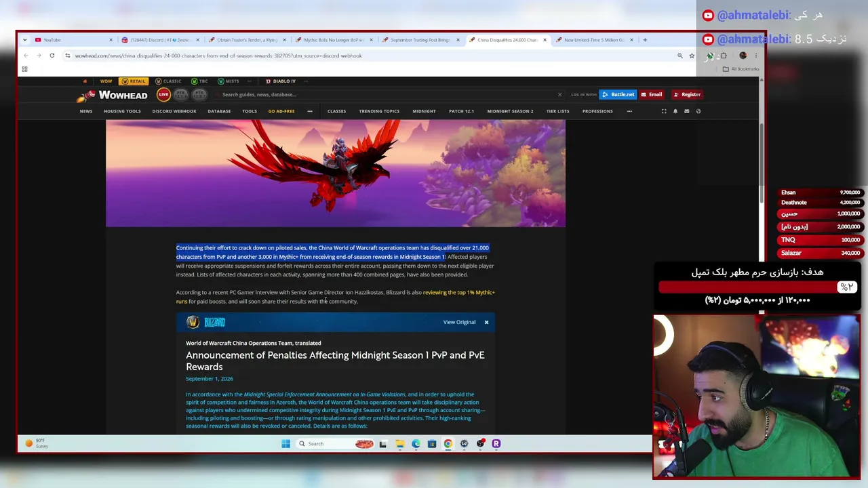Open the Chrome apps grid icon
This screenshot has height=488, width=868.
pyautogui.click(x=24, y=68)
